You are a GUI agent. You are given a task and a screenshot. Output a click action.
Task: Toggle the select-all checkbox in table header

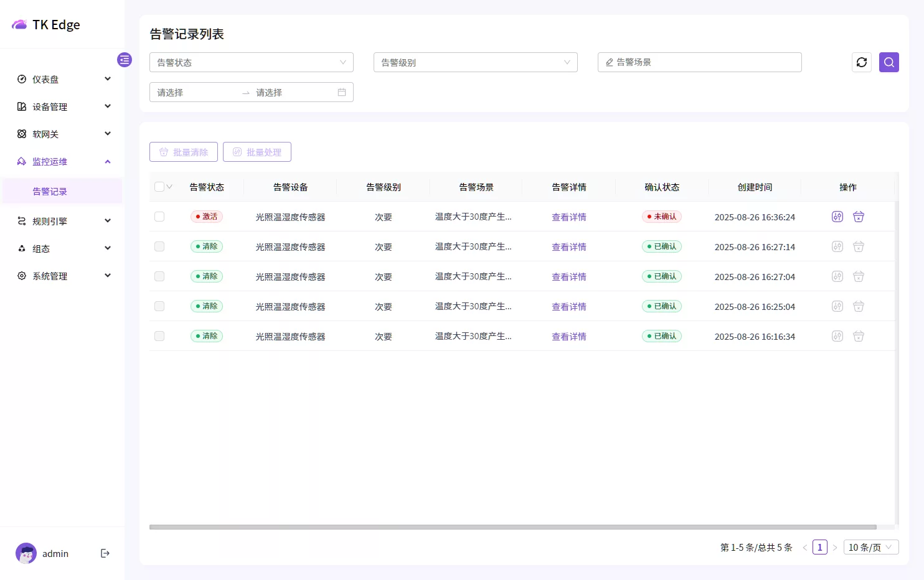pyautogui.click(x=159, y=187)
